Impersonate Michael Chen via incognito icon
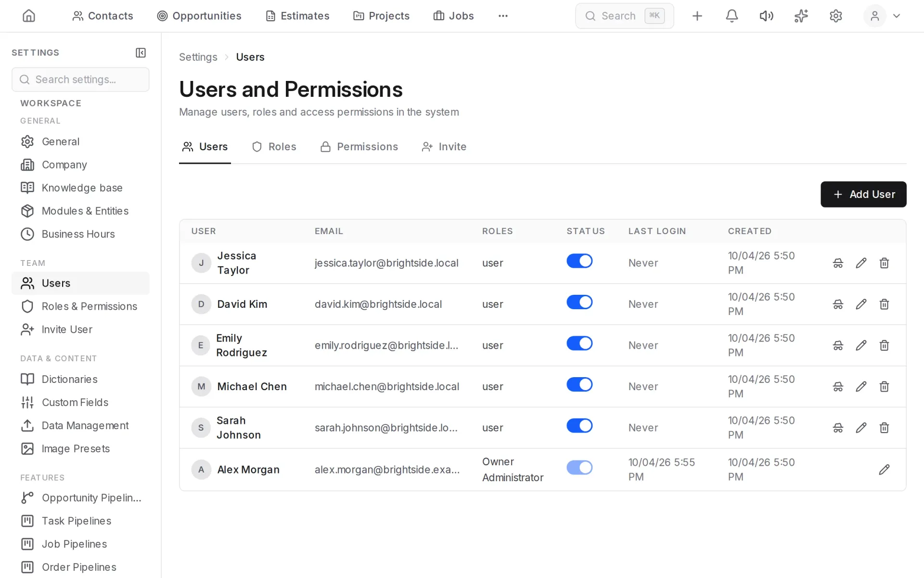Viewport: 924px width, 578px height. [838, 386]
